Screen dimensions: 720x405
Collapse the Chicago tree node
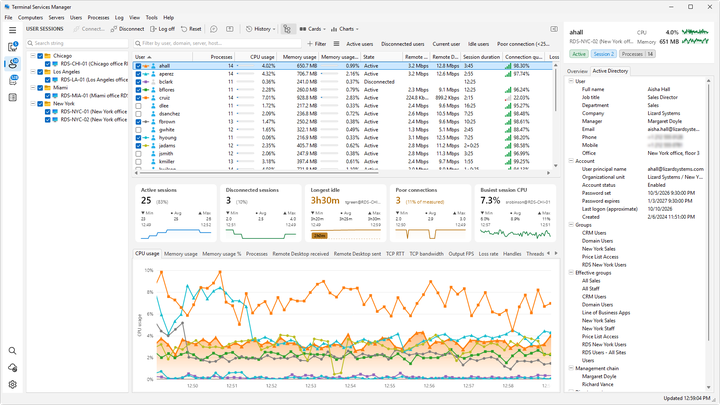point(33,56)
